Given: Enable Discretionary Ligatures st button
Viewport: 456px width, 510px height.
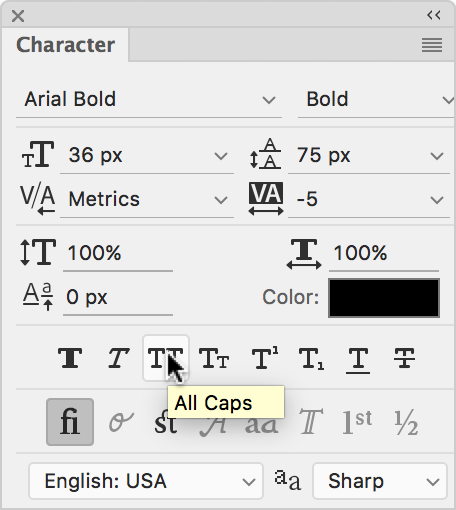Looking at the screenshot, I should (166, 423).
